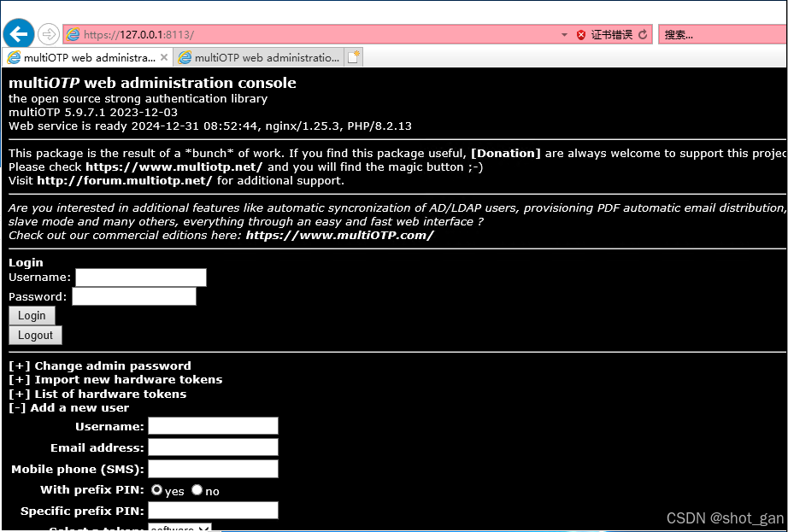Close the first multiOTP tab
The height and width of the screenshot is (532, 788).
164,58
